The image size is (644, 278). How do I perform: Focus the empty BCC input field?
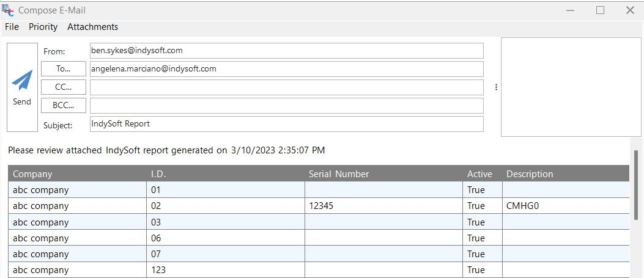[286, 106]
